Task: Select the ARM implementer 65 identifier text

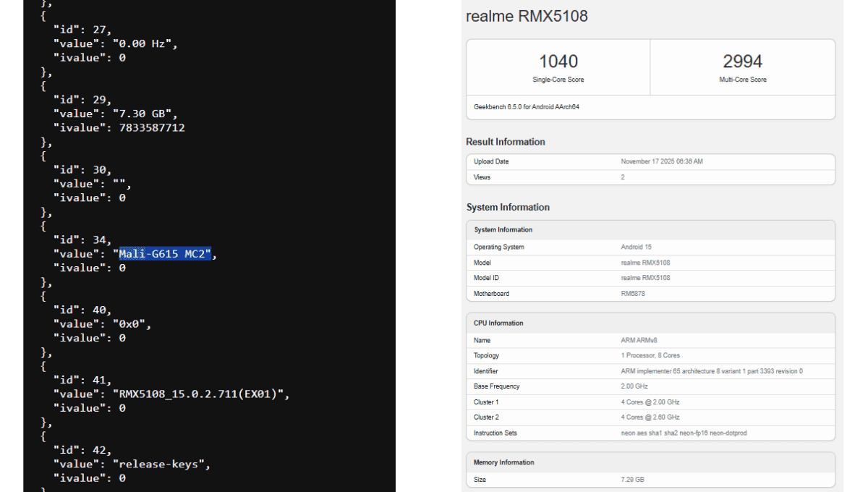Action: (712, 371)
